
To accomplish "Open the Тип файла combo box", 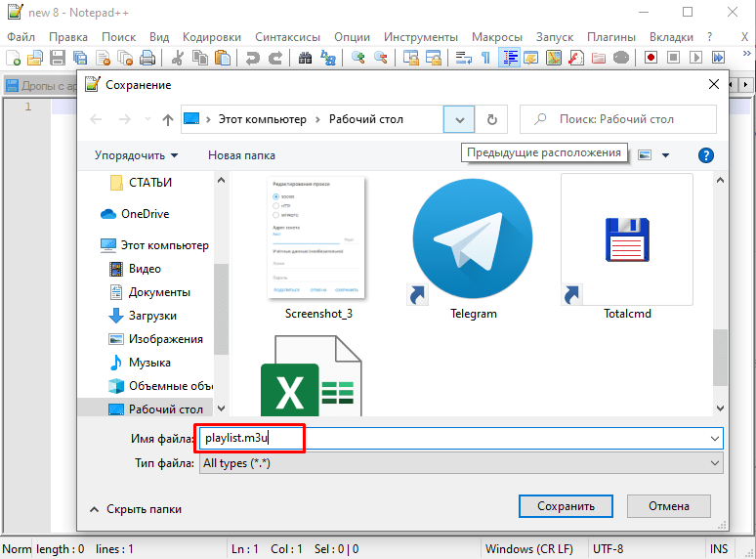I will [461, 463].
